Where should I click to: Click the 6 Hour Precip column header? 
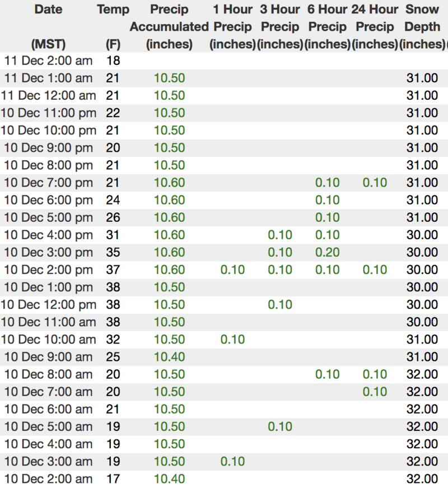click(x=328, y=26)
